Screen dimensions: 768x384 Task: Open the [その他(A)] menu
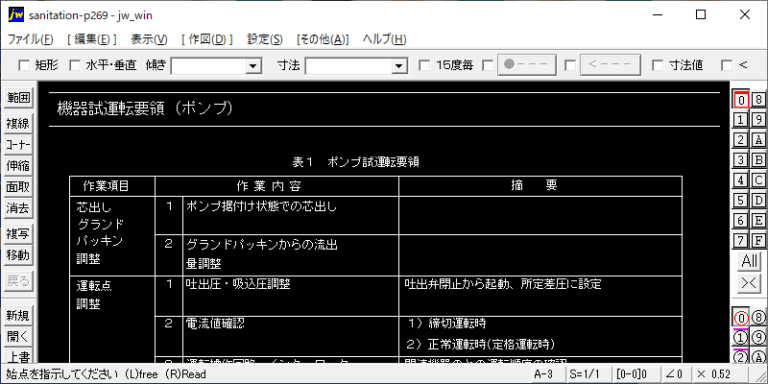point(323,40)
